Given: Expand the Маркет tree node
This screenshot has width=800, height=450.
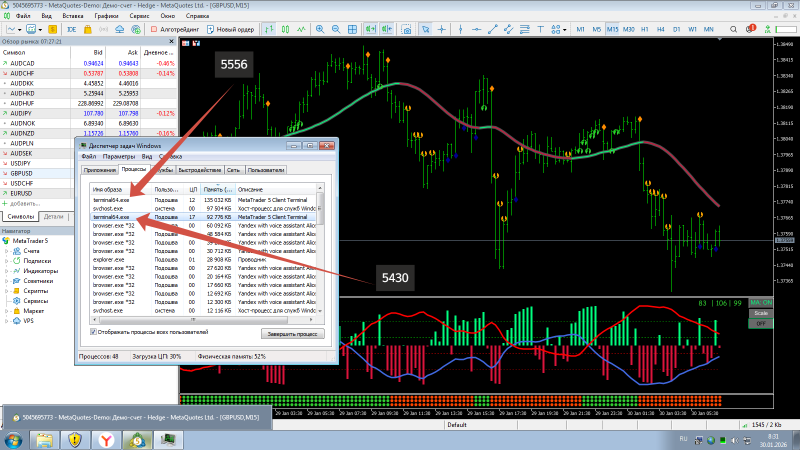Looking at the screenshot, I should coord(7,311).
